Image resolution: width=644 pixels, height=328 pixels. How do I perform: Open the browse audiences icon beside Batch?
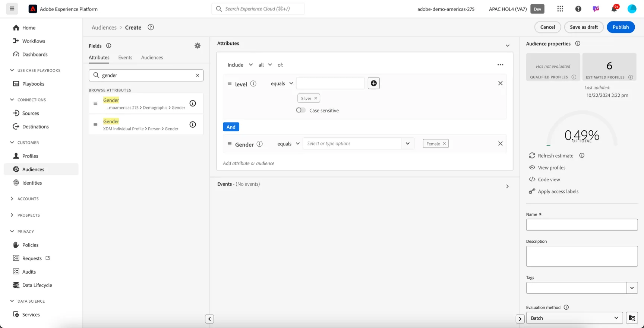click(632, 318)
